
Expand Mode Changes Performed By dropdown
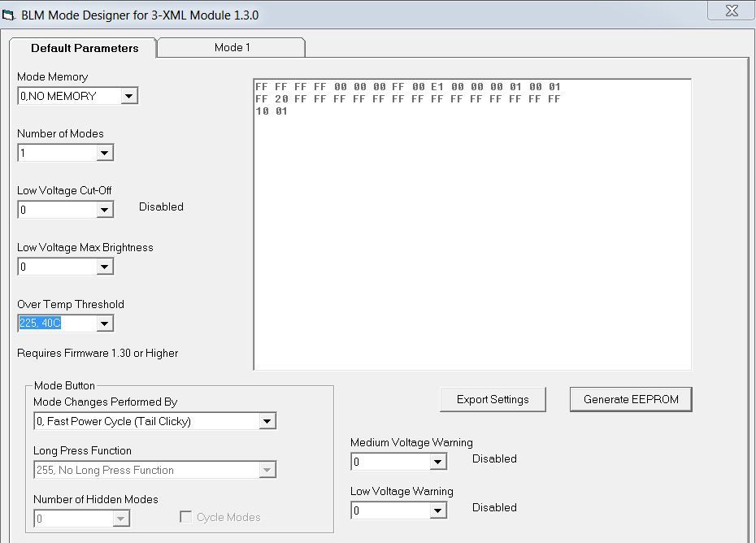click(267, 421)
